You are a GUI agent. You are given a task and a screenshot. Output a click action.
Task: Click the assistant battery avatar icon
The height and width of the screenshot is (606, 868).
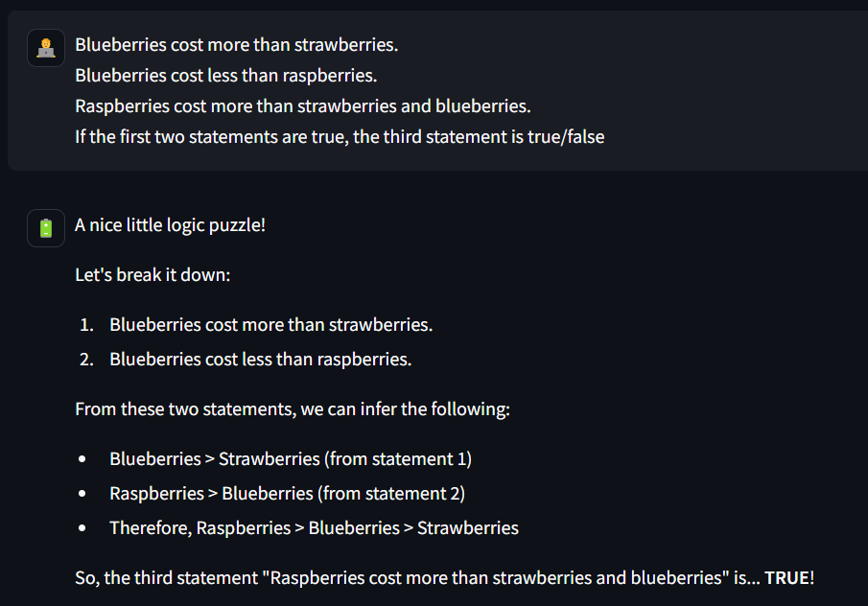click(46, 228)
